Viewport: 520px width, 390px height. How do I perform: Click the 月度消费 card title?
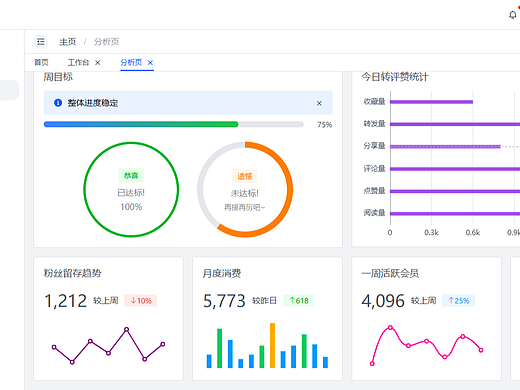(x=222, y=273)
